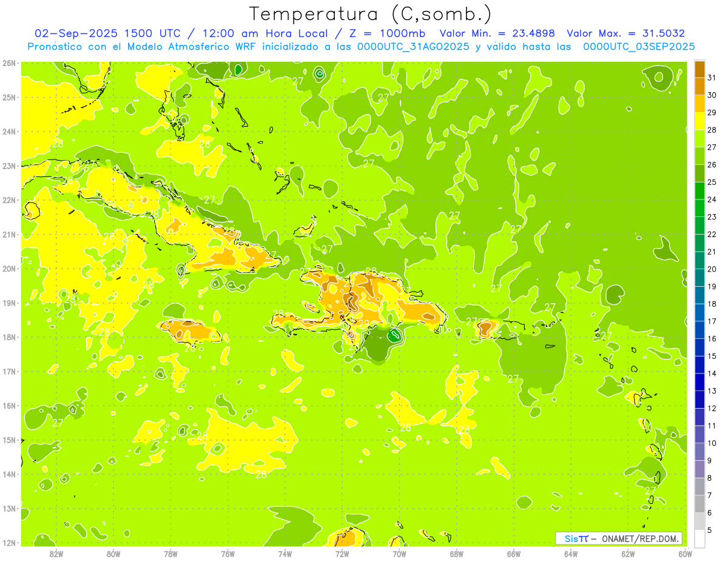Click the '14' label on the color bar

[x=712, y=373]
